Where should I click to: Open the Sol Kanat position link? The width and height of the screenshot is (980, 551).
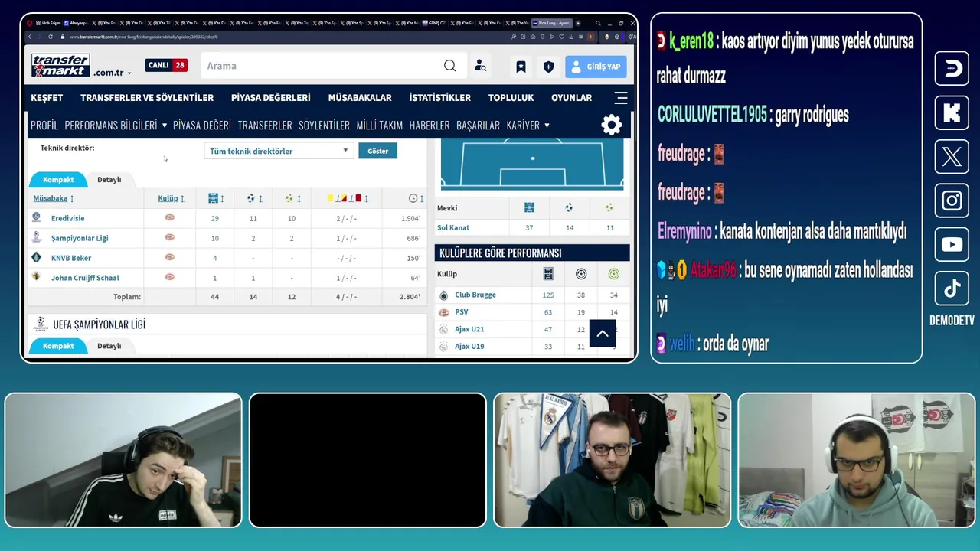point(453,227)
